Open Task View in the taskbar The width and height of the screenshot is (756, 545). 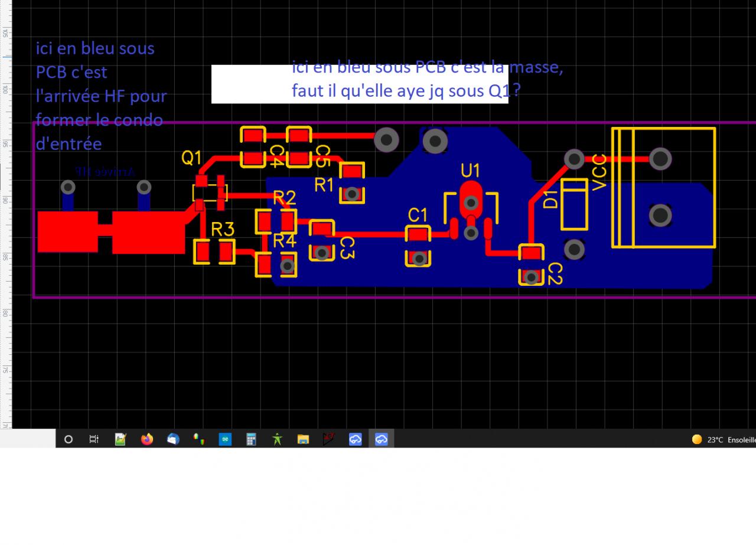coord(94,439)
